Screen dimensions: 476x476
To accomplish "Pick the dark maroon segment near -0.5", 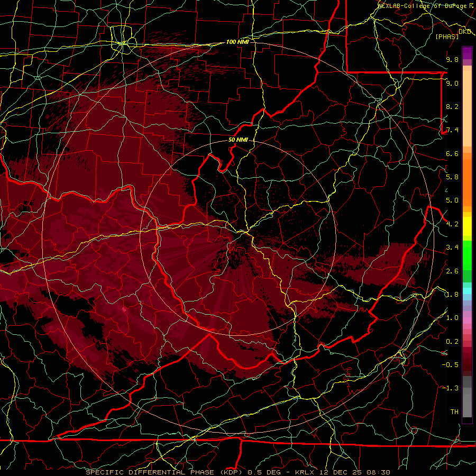I will pyautogui.click(x=467, y=364).
